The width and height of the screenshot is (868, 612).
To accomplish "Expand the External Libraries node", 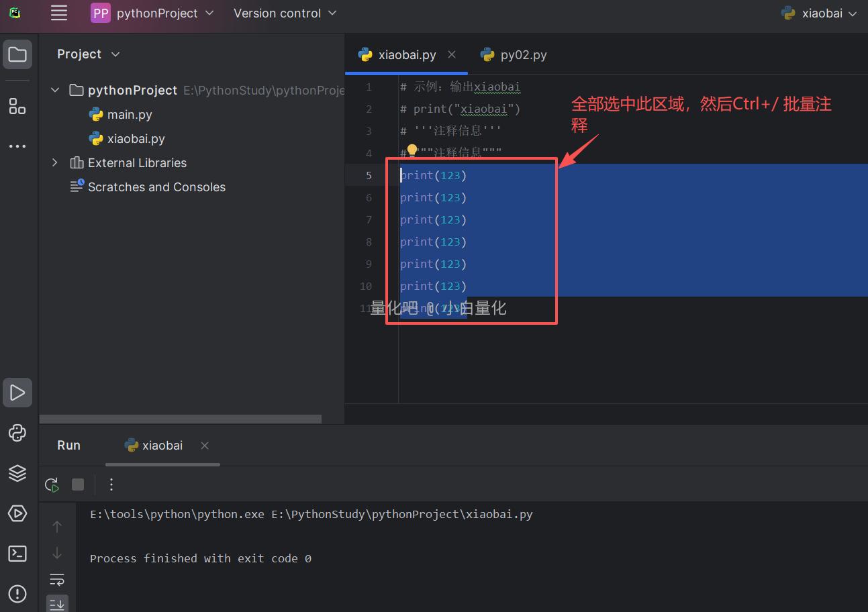I will [55, 162].
